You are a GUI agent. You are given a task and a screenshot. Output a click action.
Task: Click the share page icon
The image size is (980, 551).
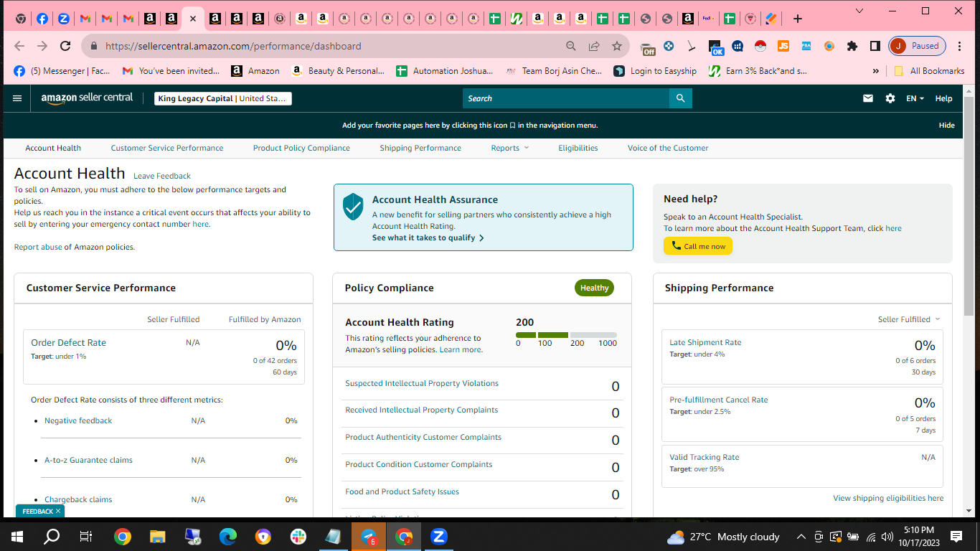pos(594,46)
